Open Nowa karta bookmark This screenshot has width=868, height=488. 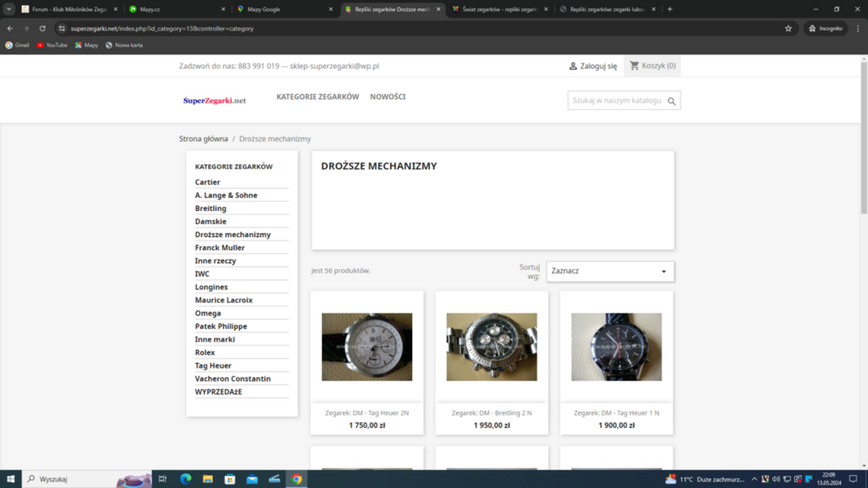124,45
